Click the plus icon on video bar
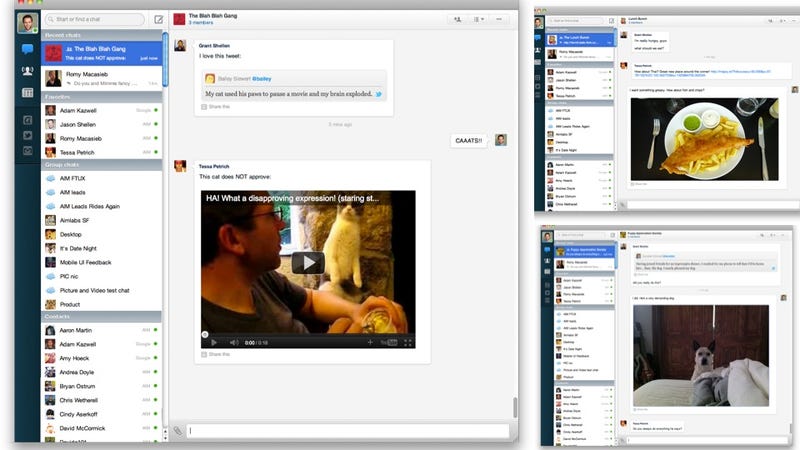The height and width of the screenshot is (450, 800). [370, 342]
